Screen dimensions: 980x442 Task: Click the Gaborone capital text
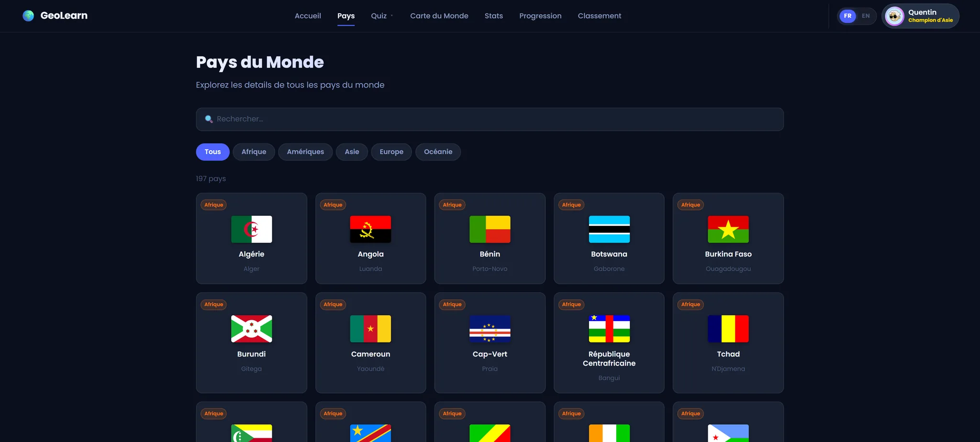pyautogui.click(x=609, y=269)
